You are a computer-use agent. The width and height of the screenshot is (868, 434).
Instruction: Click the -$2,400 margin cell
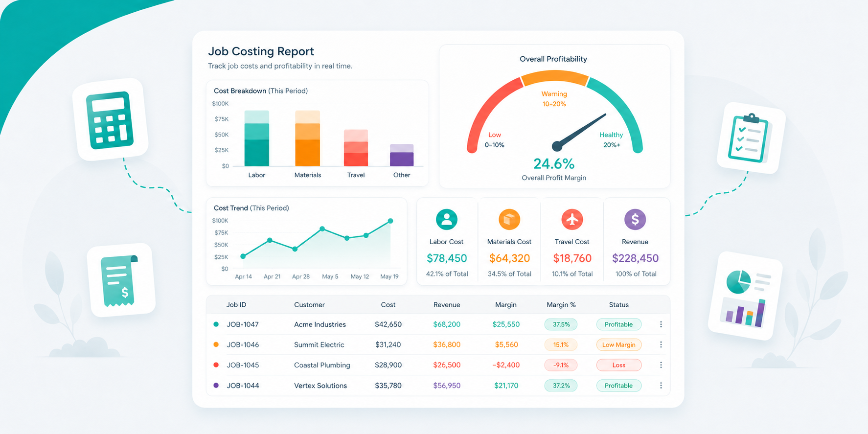pyautogui.click(x=506, y=365)
